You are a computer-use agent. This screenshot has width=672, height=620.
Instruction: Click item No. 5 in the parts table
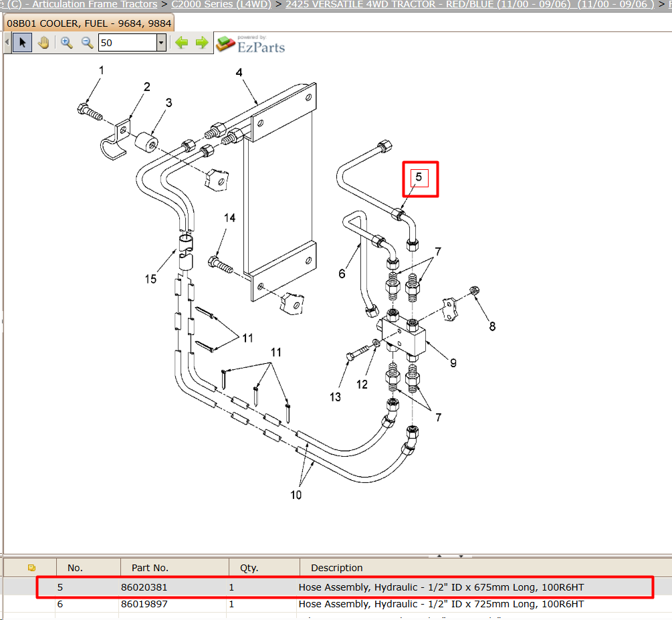(x=60, y=587)
